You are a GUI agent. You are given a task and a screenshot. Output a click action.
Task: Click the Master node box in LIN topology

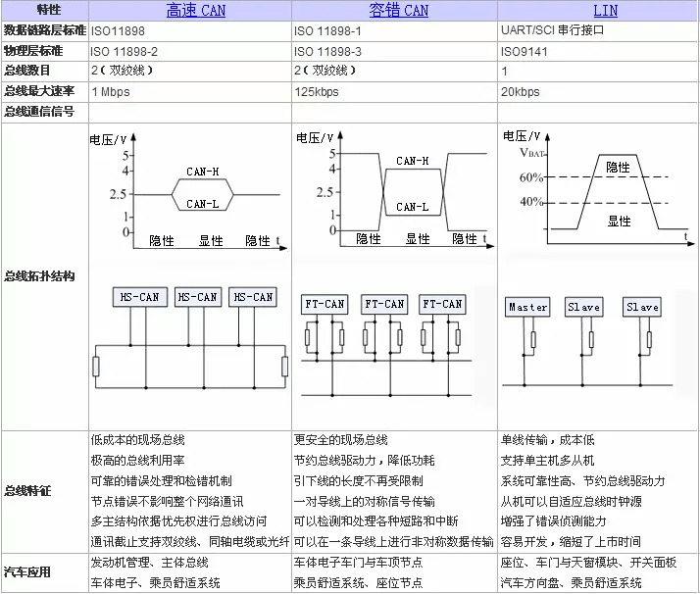527,307
